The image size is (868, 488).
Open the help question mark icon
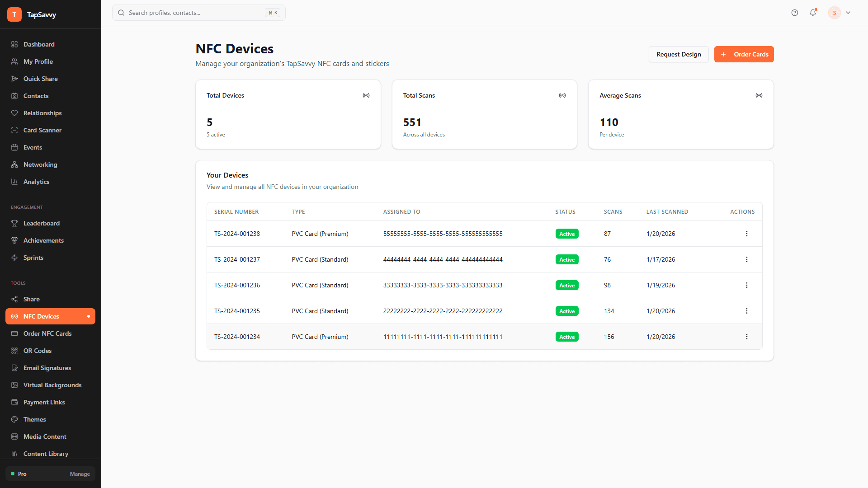point(795,13)
